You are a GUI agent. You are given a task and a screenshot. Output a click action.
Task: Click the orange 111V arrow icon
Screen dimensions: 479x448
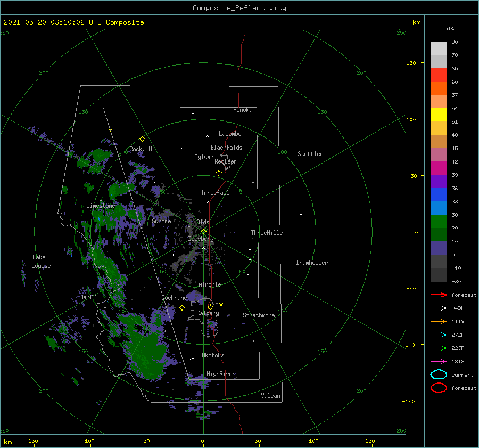pos(439,321)
